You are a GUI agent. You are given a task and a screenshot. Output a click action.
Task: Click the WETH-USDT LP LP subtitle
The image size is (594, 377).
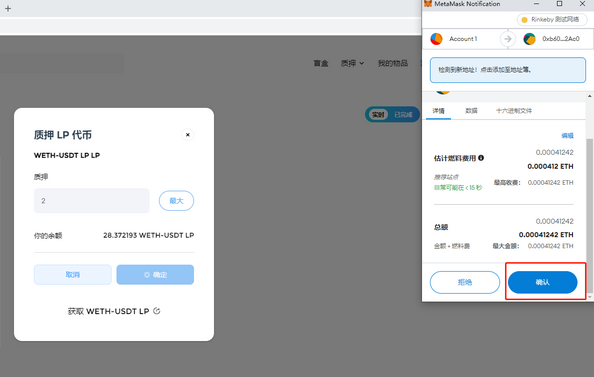coord(67,155)
